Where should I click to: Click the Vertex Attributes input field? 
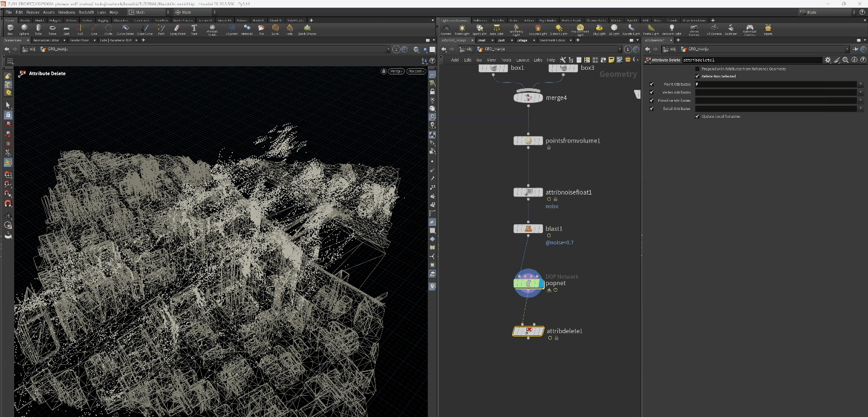point(775,93)
